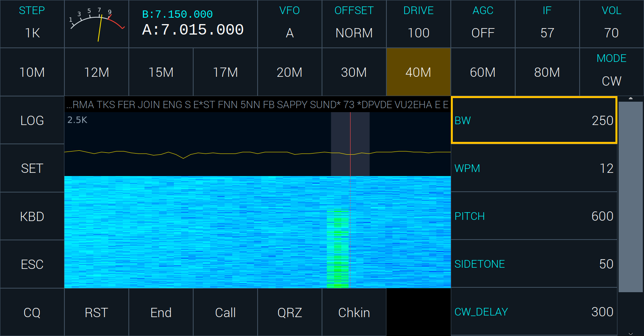Screen dimensions: 644x336
Task: Click the decoded CW text line
Action: tap(258, 105)
